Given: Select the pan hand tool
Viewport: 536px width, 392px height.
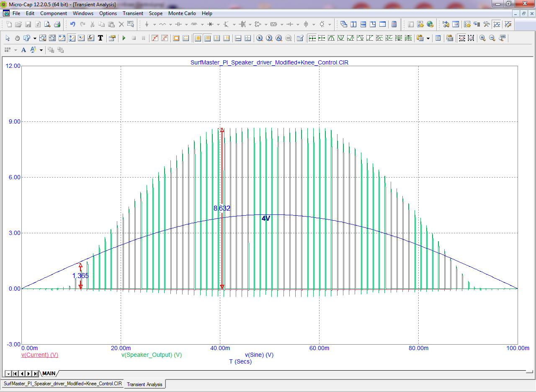Looking at the screenshot, I should [x=17, y=38].
